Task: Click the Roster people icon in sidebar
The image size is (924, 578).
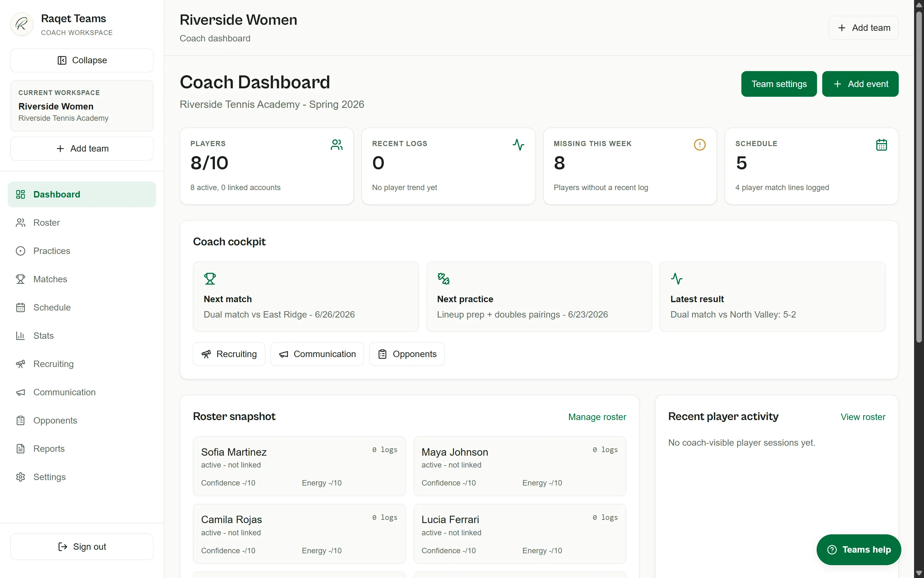Action: click(x=21, y=223)
